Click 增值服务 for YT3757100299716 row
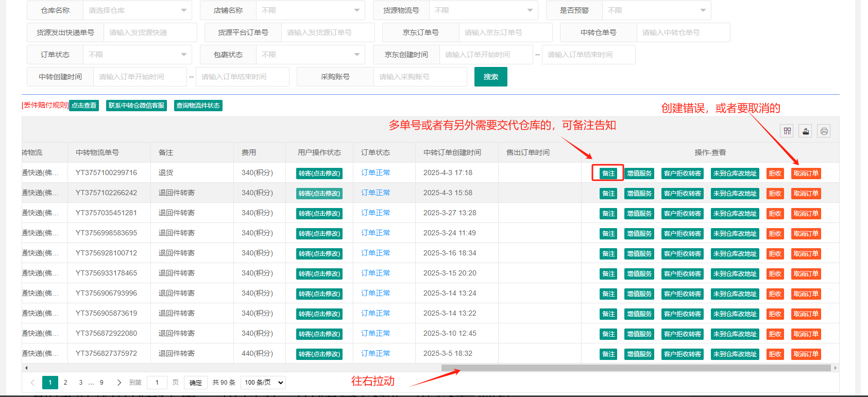The image size is (868, 397). (639, 174)
